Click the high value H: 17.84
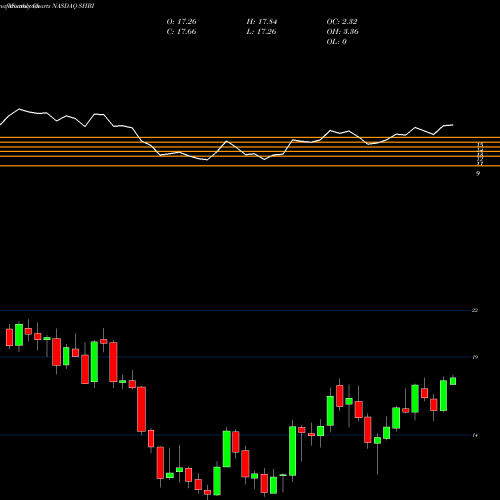The height and width of the screenshot is (500, 500). coord(262,22)
